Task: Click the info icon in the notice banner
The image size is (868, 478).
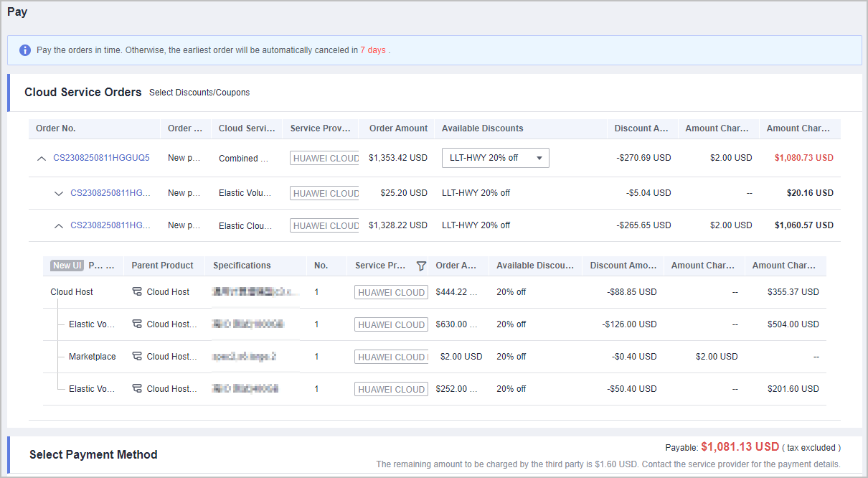Action: pyautogui.click(x=25, y=50)
